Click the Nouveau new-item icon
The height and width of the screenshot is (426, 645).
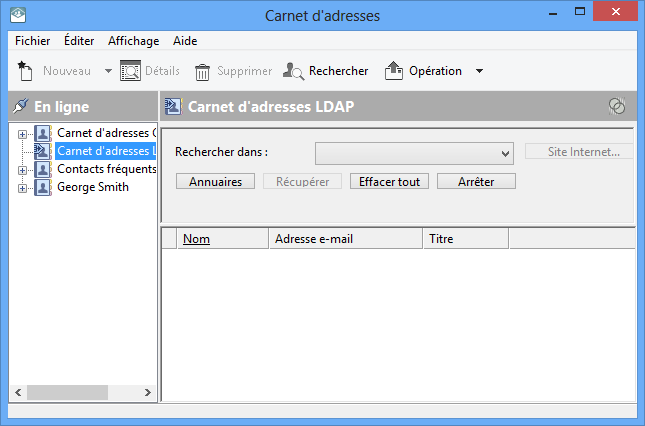pos(25,71)
